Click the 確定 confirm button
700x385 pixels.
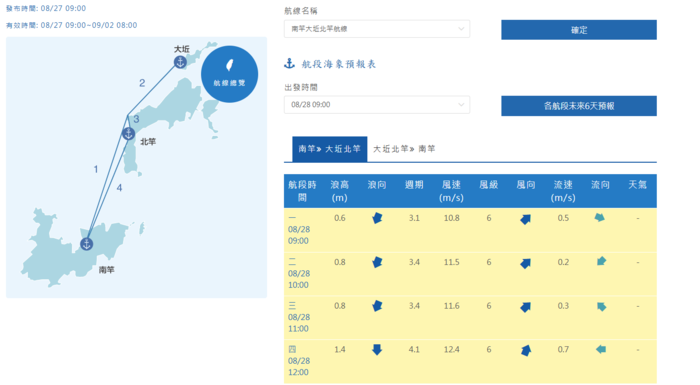coord(579,30)
